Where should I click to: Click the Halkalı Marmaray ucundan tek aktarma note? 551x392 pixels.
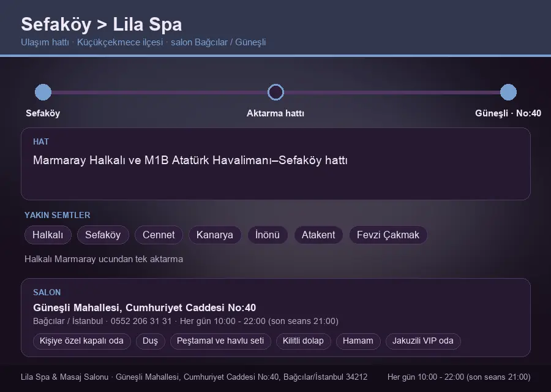tap(103, 259)
